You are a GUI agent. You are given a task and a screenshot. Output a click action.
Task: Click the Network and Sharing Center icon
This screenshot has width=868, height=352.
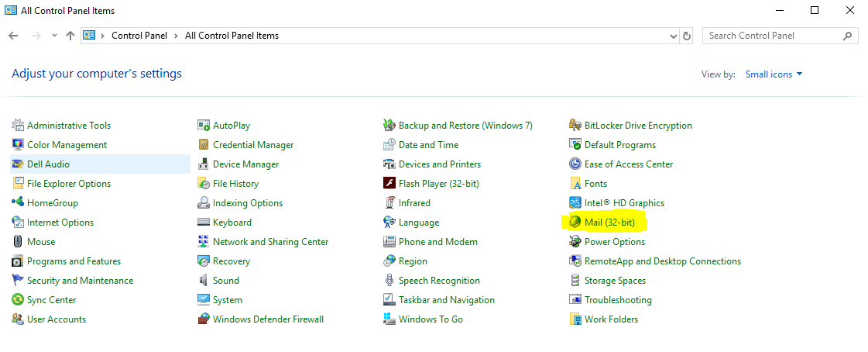point(204,242)
